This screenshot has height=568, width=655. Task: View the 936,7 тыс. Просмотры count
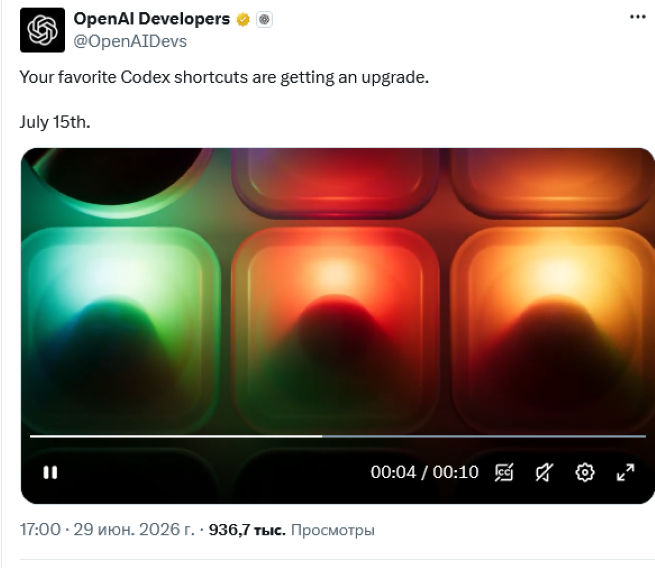pos(292,530)
